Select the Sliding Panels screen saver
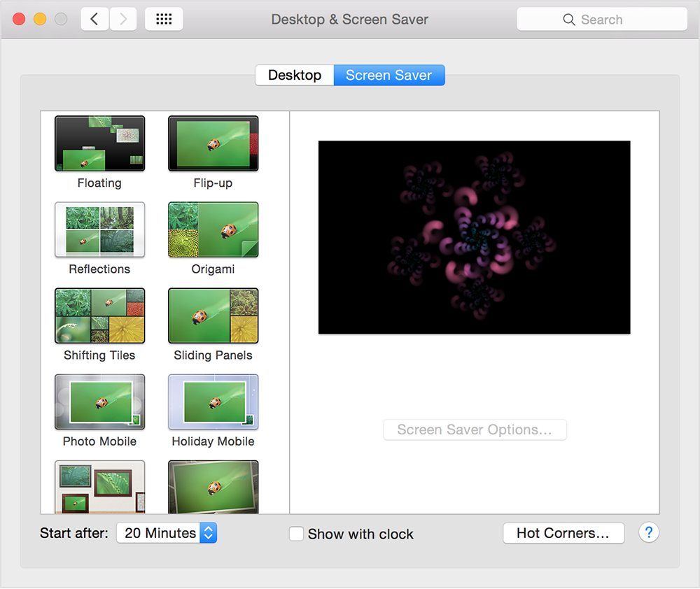 [x=213, y=315]
